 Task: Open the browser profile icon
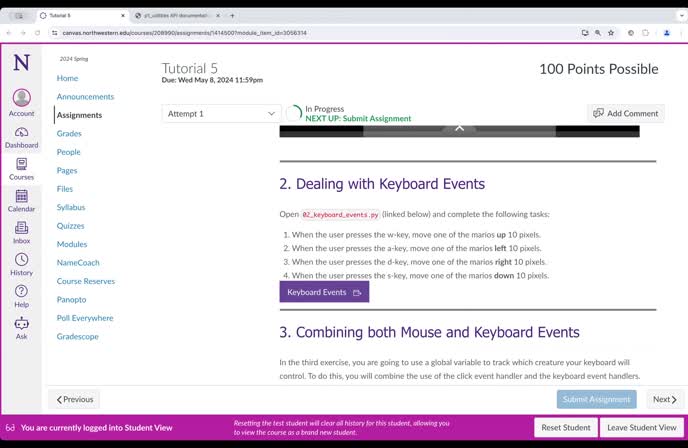666,33
